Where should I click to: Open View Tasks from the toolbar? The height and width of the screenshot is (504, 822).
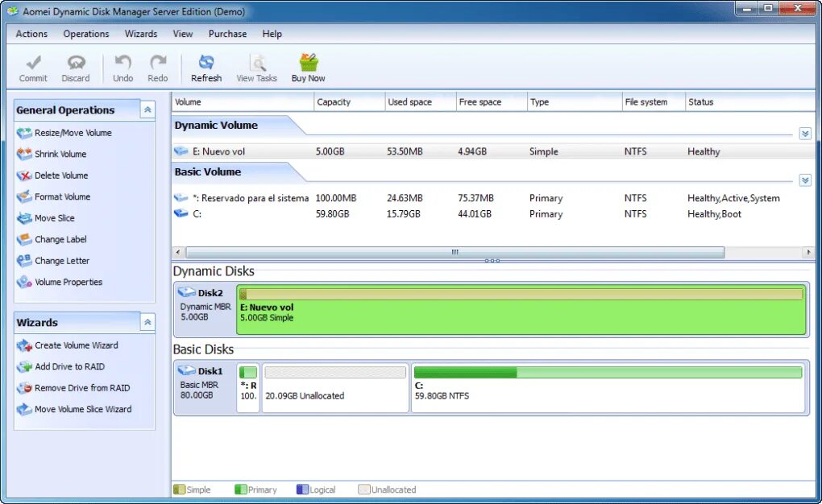[256, 68]
